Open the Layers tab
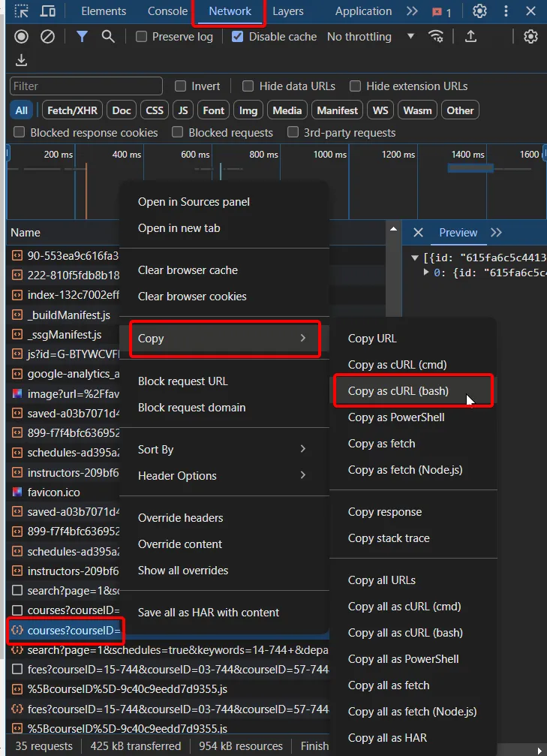Screen dimensions: 547x756 tap(287, 11)
